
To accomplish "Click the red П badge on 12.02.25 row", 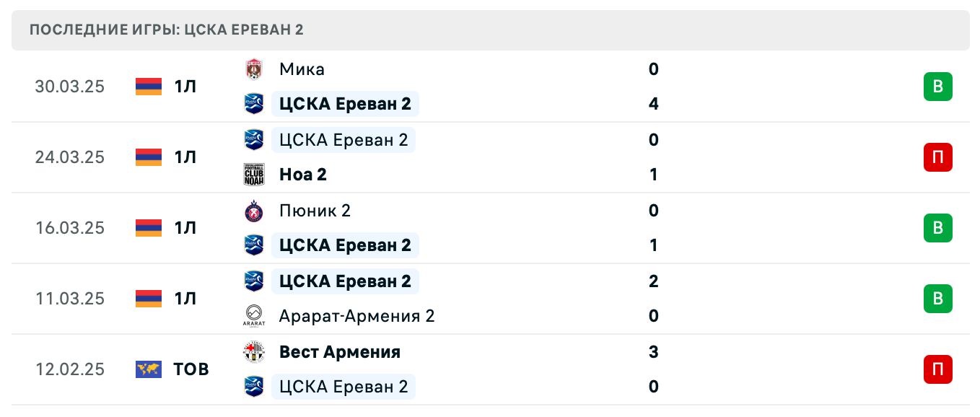I will [937, 369].
